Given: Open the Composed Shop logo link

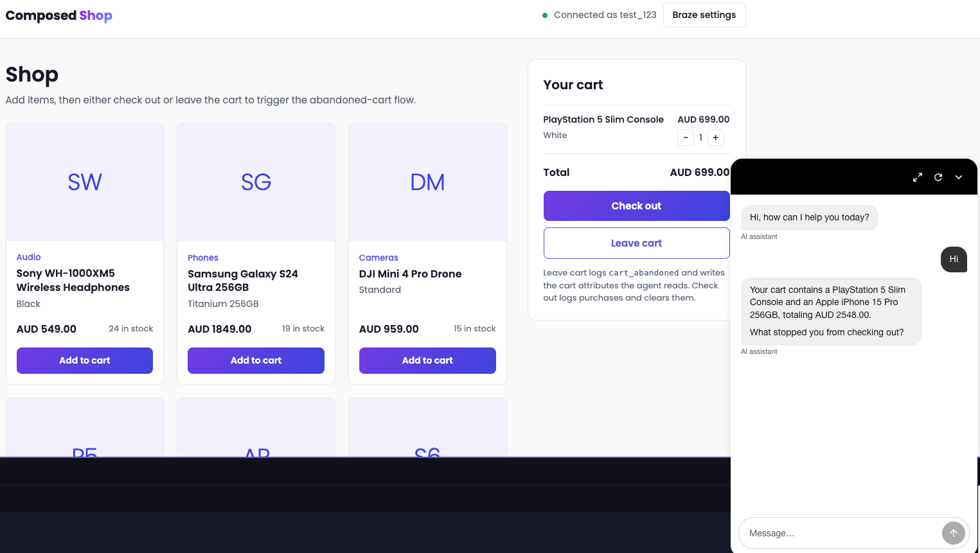Looking at the screenshot, I should tap(59, 15).
